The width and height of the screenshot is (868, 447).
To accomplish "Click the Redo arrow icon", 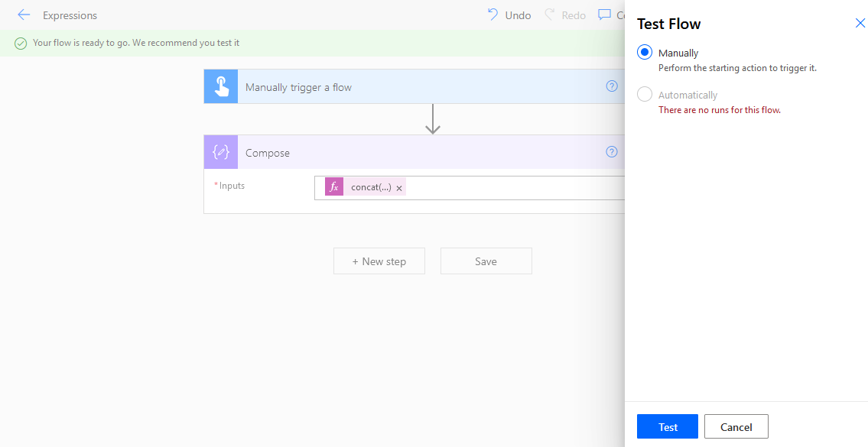I will click(x=549, y=15).
